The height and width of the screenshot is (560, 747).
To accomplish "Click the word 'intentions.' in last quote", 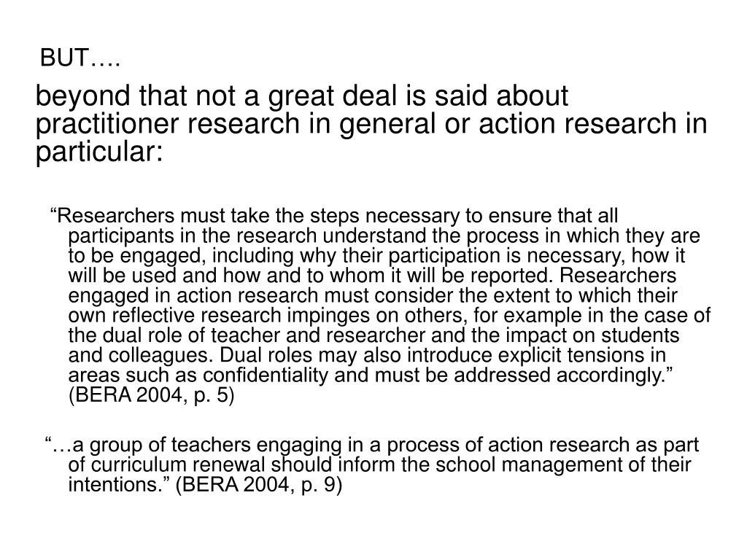I will point(119,485).
